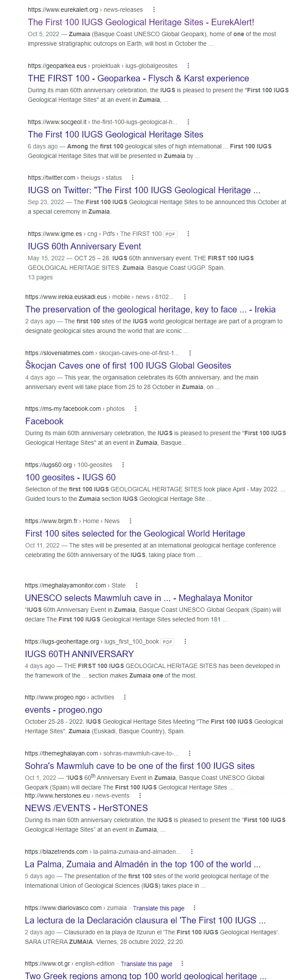Viewport: 308px width, 980px height.
Task: Click 'IUGS 60th Anniversary Event' result title
Action: tap(84, 246)
